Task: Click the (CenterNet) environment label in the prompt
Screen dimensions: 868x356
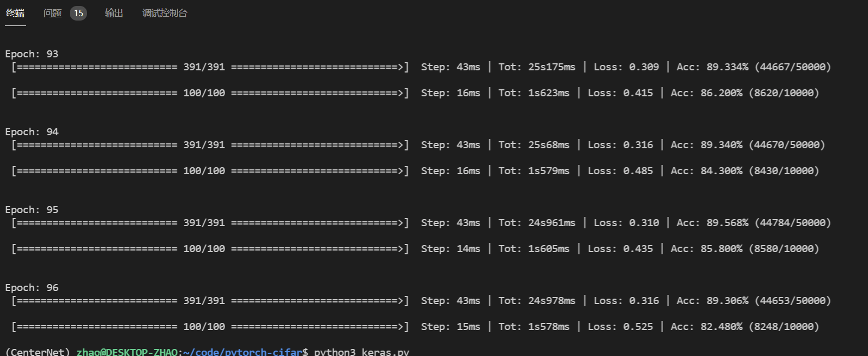Action: pos(37,352)
